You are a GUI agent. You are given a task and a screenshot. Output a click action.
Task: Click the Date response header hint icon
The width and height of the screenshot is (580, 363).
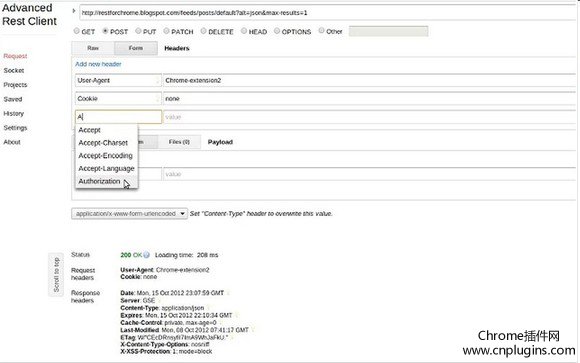click(228, 293)
